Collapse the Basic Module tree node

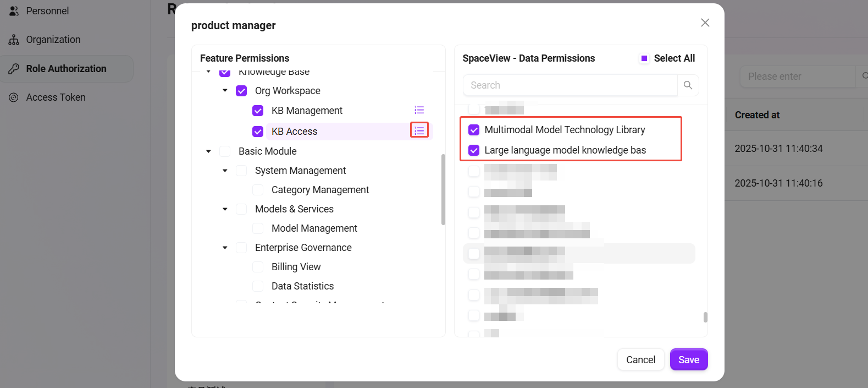click(208, 151)
